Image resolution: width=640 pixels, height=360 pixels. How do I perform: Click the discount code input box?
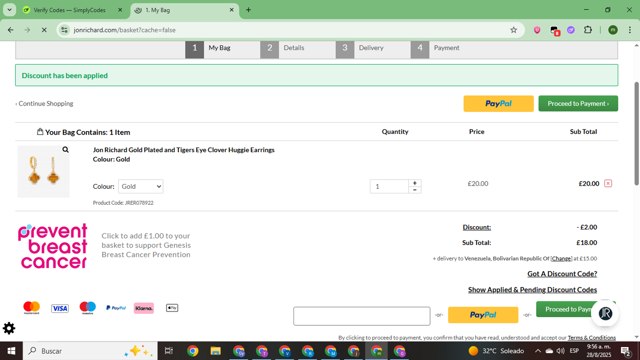(362, 316)
